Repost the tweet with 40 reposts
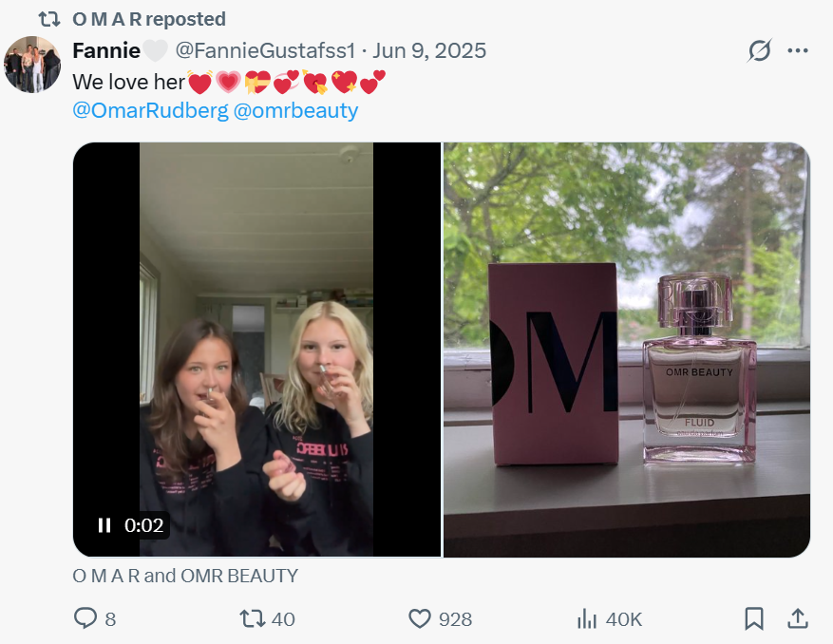The image size is (833, 644). click(x=253, y=619)
